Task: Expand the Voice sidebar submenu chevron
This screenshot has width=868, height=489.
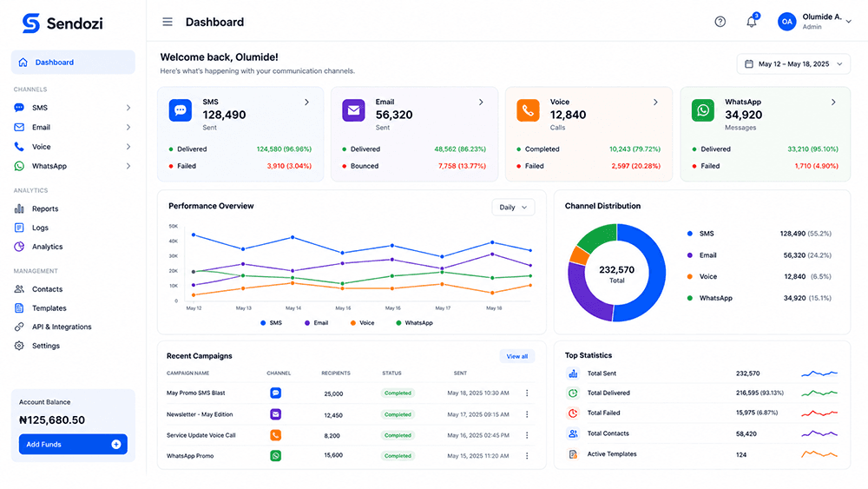Action: click(x=128, y=147)
